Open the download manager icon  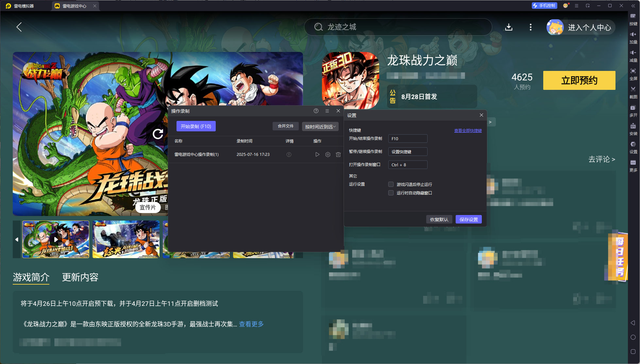tap(509, 27)
